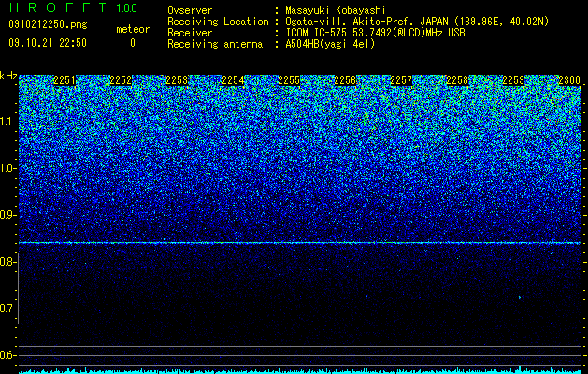Select the 2258 time label
The image size is (588, 374).
(457, 80)
